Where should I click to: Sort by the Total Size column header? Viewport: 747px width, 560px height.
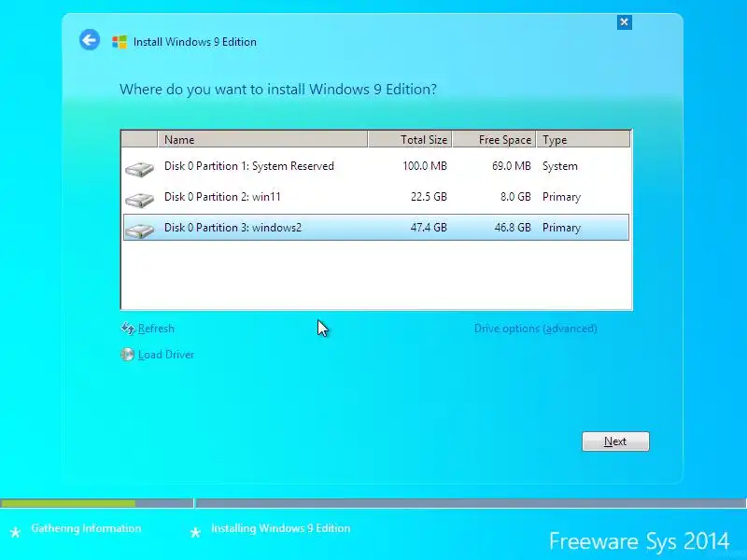[x=410, y=139]
